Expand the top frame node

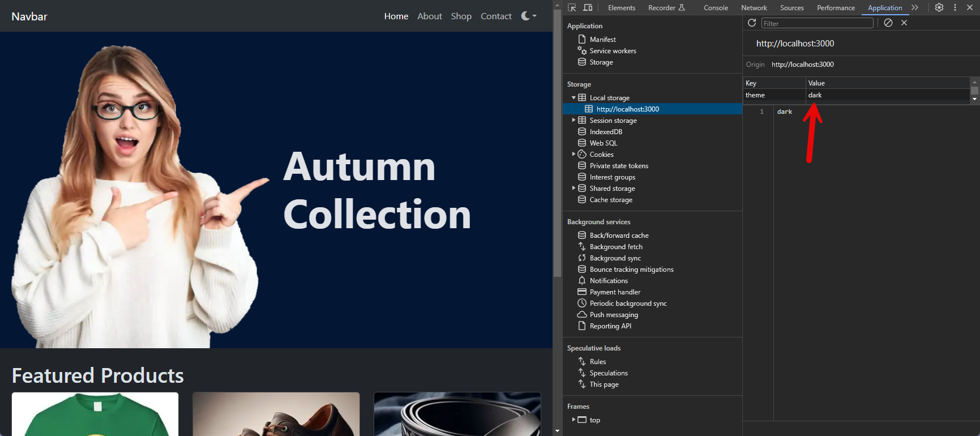[x=574, y=420]
